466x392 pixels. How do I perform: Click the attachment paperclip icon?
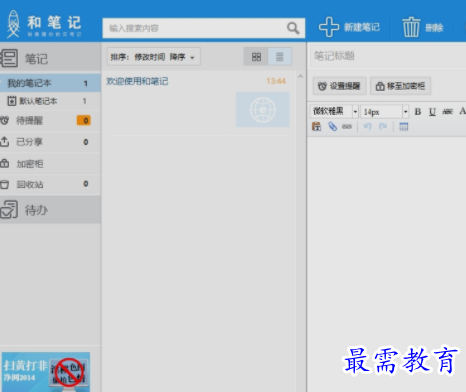click(x=332, y=127)
